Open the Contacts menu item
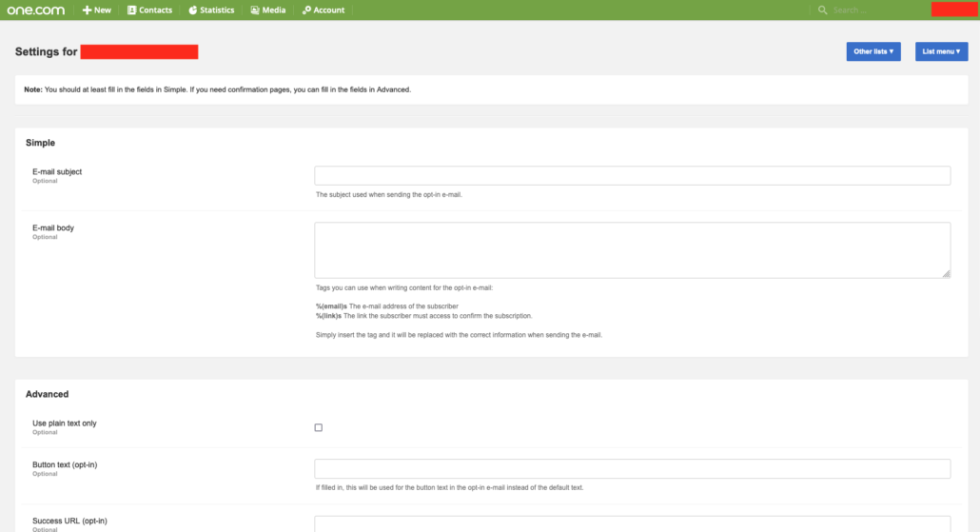The height and width of the screenshot is (532, 980). tap(150, 10)
